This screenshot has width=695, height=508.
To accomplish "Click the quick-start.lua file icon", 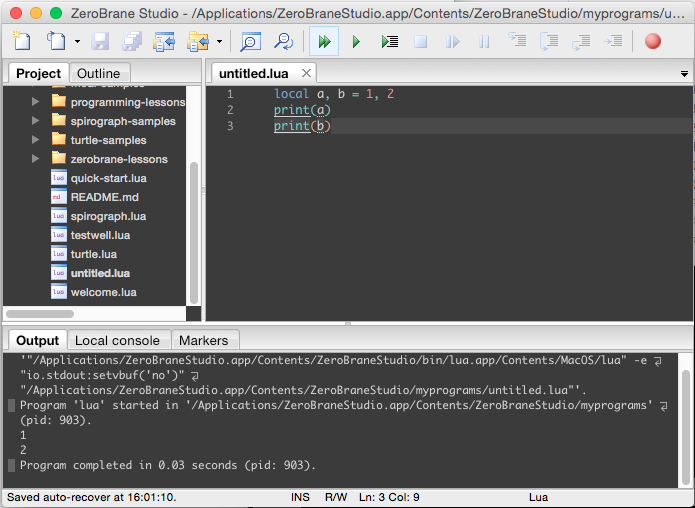I will tap(59, 178).
